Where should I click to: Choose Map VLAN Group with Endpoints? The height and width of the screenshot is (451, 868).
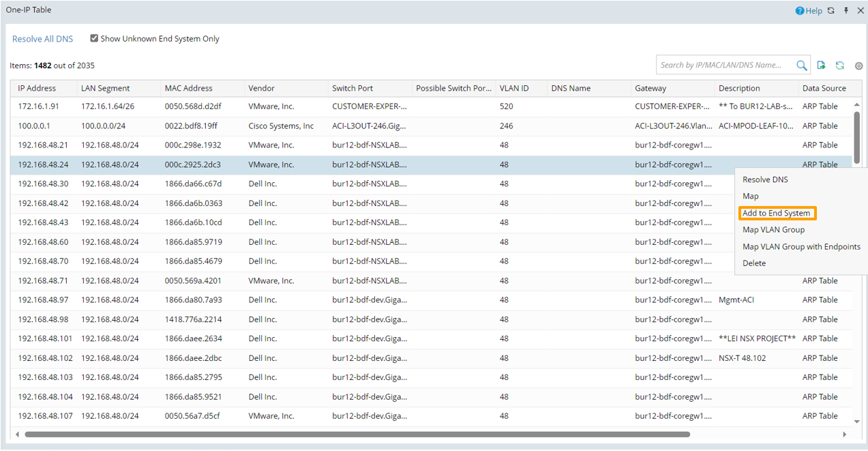801,247
